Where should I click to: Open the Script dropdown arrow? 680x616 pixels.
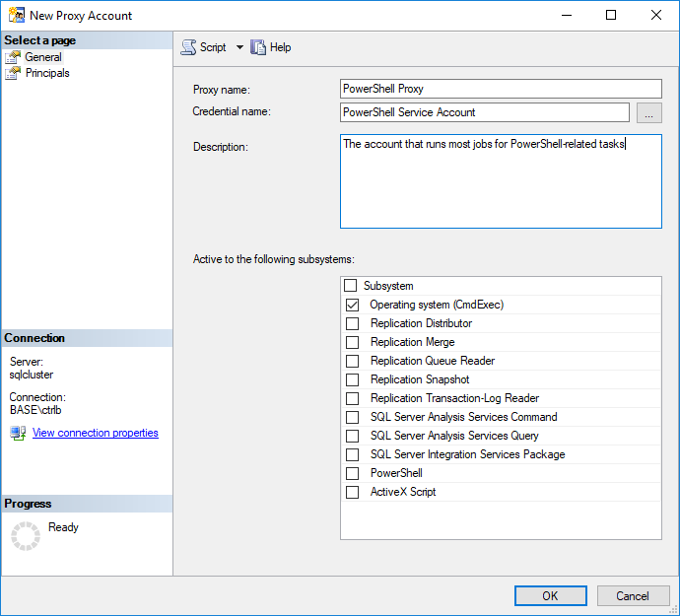(239, 47)
